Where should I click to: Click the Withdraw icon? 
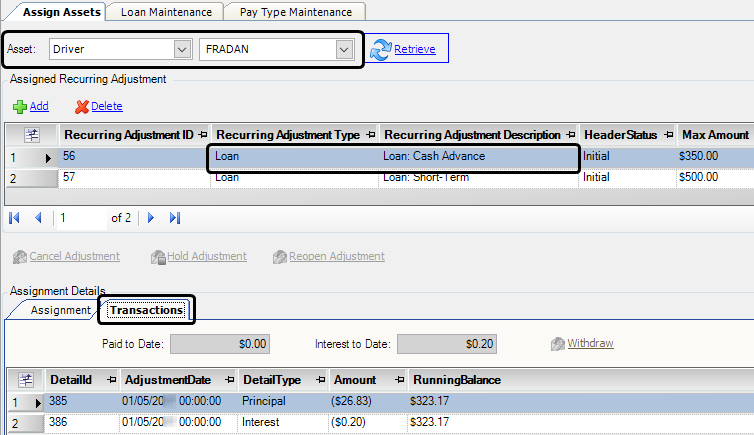coord(558,344)
